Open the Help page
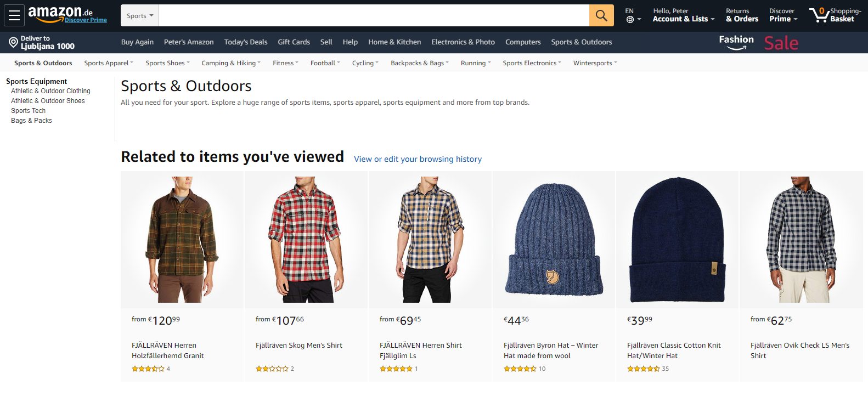The image size is (868, 402). click(x=350, y=42)
